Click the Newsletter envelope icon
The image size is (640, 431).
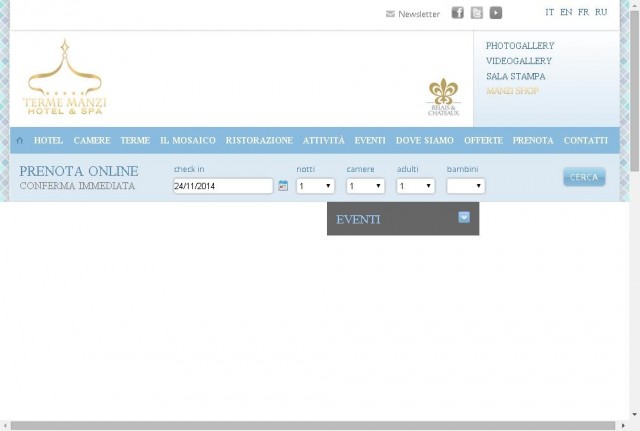[x=390, y=14]
